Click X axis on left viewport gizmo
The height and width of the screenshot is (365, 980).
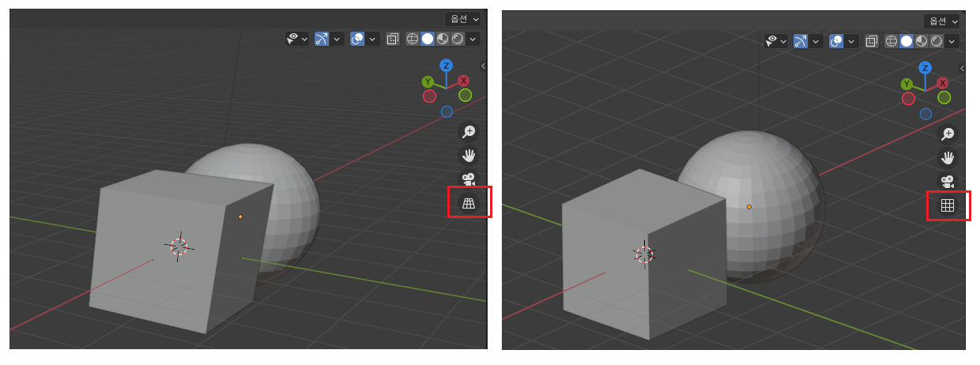coord(464,81)
